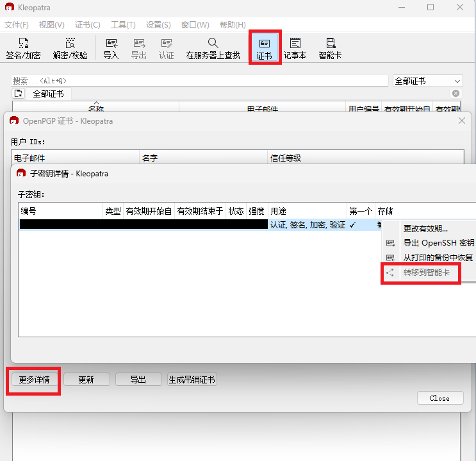Open the 记事本 notepad view
Viewport: 476px width, 461px height.
295,48
